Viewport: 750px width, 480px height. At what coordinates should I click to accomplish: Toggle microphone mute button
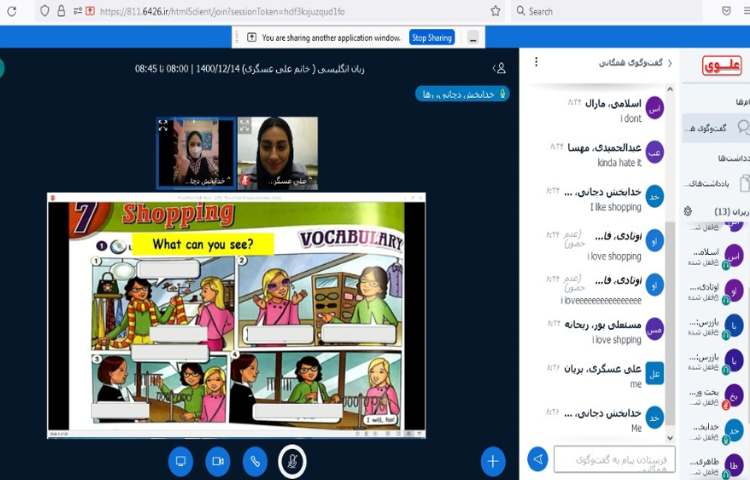coord(292,461)
